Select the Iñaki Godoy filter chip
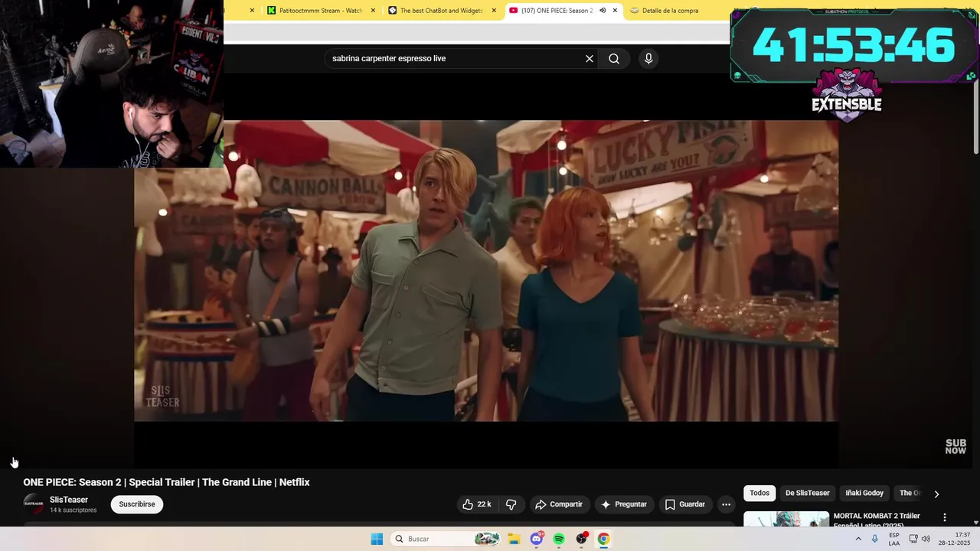The width and height of the screenshot is (980, 551). tap(865, 493)
